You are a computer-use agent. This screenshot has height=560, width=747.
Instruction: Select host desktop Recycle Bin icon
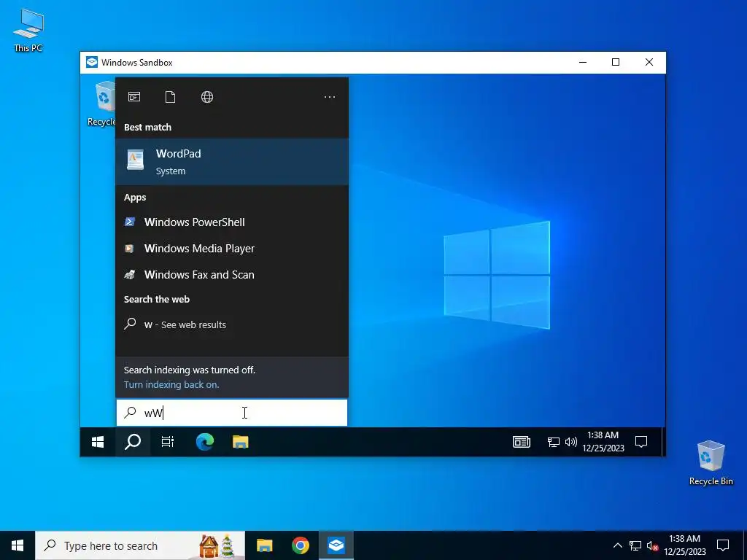click(711, 463)
